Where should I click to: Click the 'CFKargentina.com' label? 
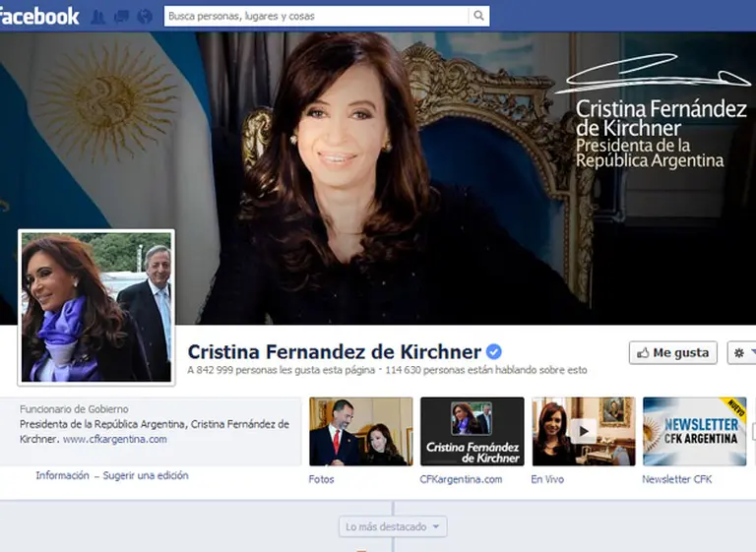pos(461,479)
